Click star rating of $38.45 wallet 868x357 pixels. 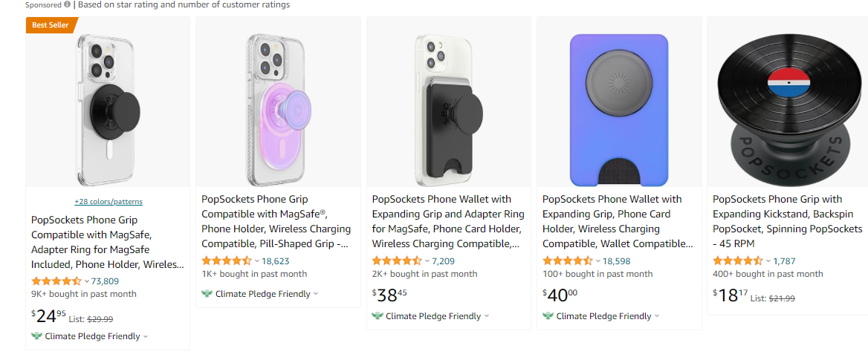coord(397,261)
